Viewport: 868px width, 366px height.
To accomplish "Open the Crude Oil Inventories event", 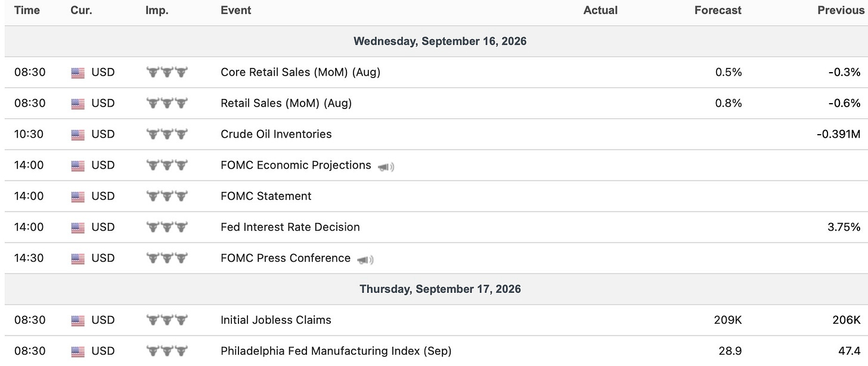I will click(276, 134).
